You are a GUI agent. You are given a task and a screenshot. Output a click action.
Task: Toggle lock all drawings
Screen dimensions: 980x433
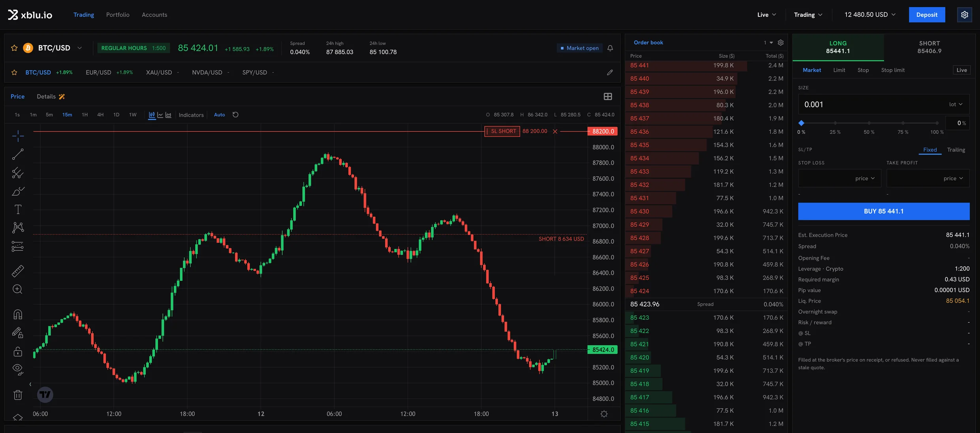[18, 351]
